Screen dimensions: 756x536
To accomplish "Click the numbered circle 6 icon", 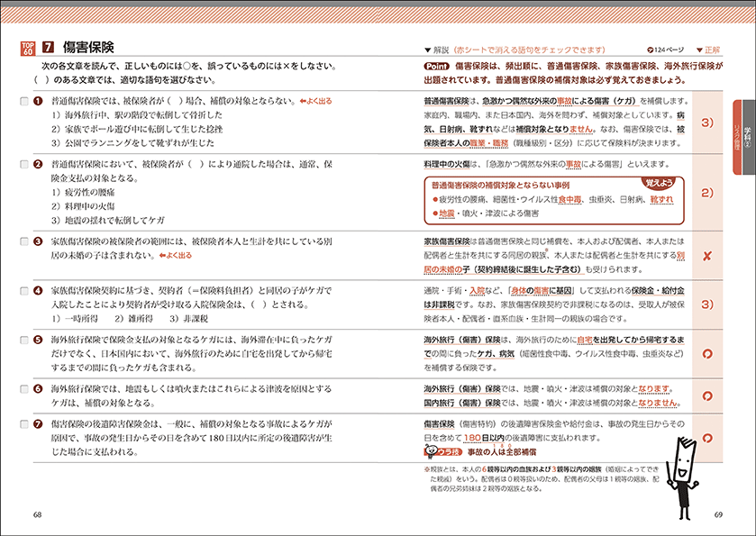I will pyautogui.click(x=38, y=389).
